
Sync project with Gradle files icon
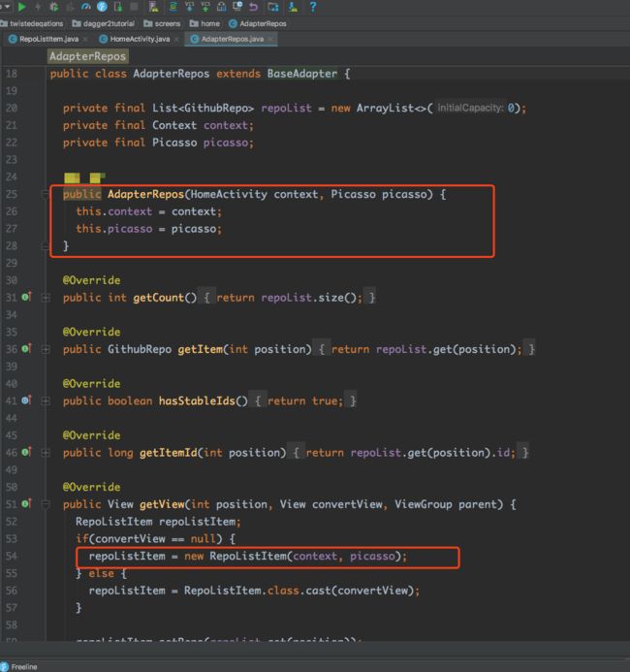point(173,7)
